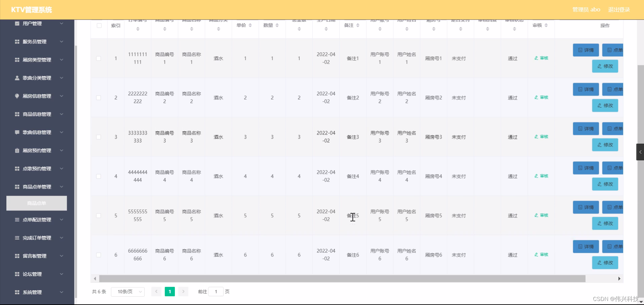Open 厢房预约管理 via its document icon

[x=16, y=150]
